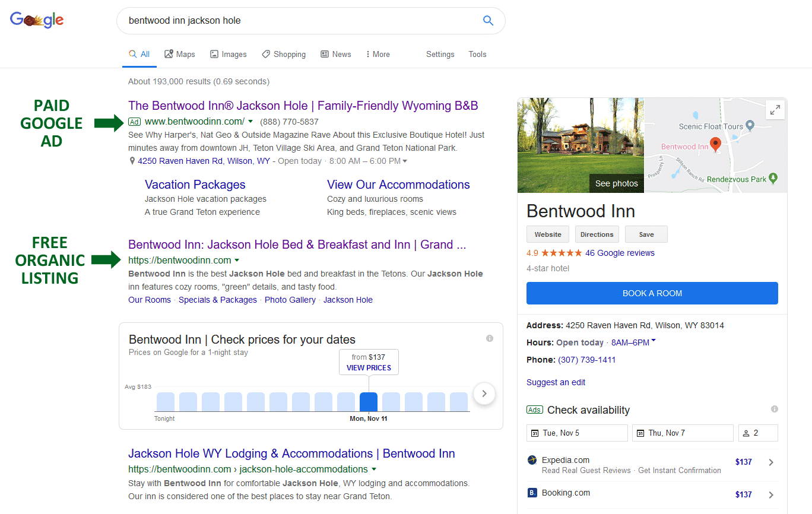
Task: Select the Tonight price bar
Action: coord(166,402)
